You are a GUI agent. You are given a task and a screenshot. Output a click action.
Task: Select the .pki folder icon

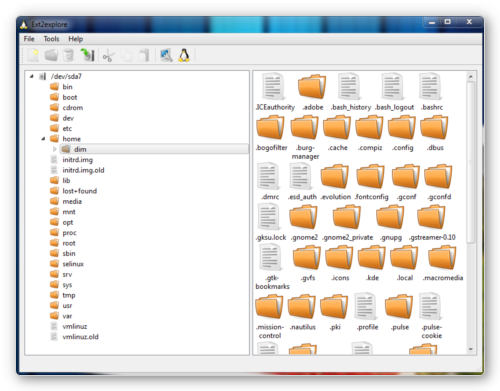(x=334, y=306)
